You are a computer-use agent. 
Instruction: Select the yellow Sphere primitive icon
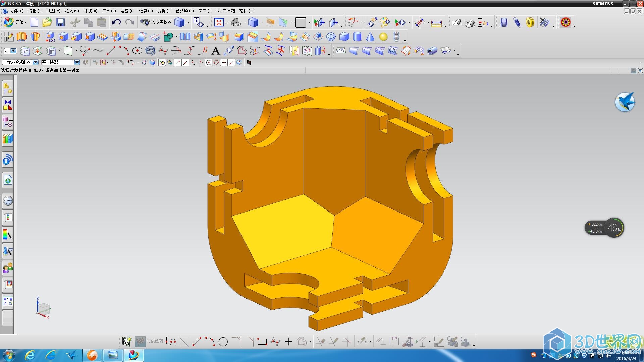coord(383,37)
